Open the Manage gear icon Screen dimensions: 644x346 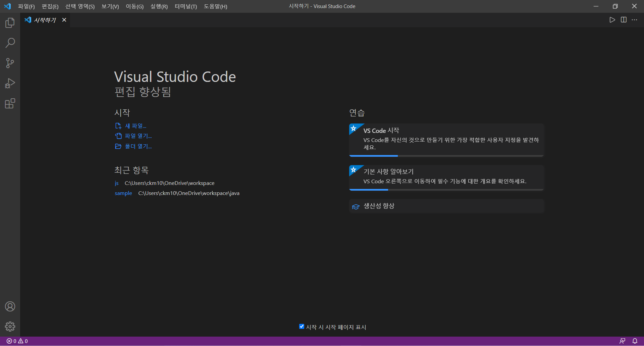(x=10, y=327)
